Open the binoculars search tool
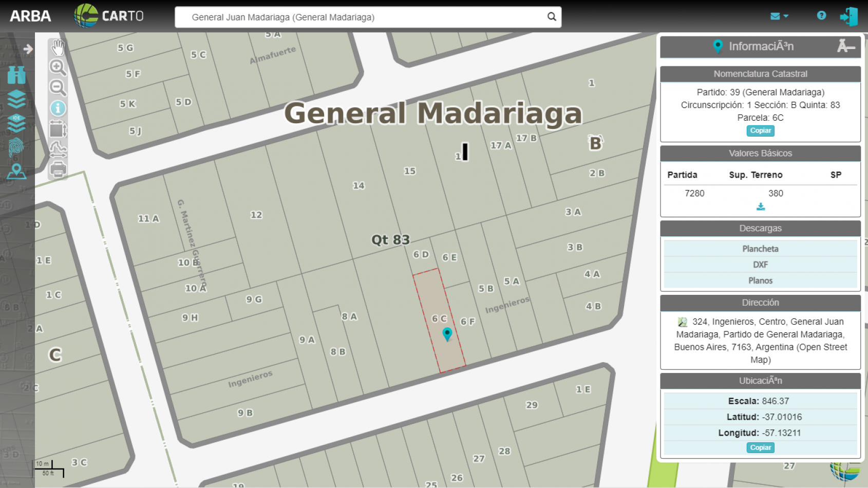The width and height of the screenshot is (868, 488). point(16,75)
